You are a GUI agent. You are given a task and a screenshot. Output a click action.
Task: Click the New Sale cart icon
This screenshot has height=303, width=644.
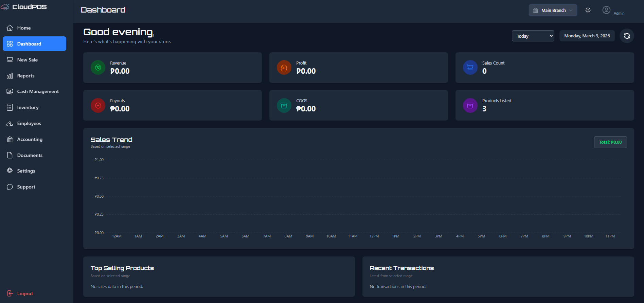[10, 59]
